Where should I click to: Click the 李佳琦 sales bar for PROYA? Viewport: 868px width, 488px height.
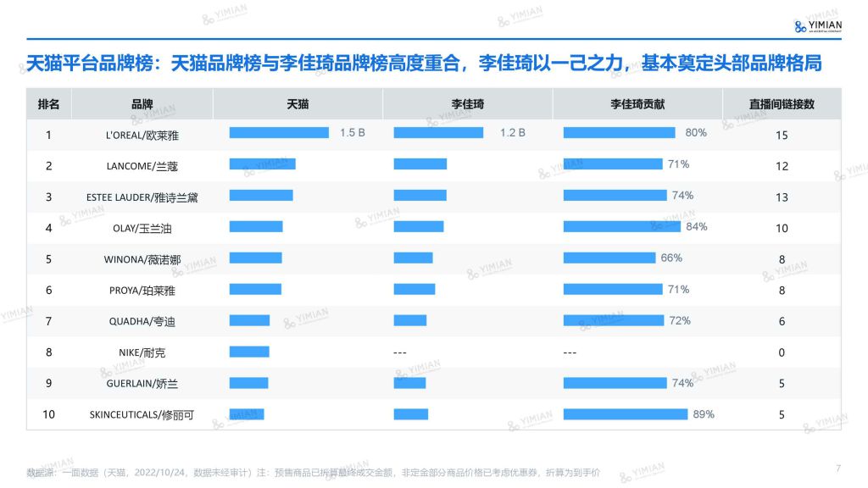click(x=415, y=290)
